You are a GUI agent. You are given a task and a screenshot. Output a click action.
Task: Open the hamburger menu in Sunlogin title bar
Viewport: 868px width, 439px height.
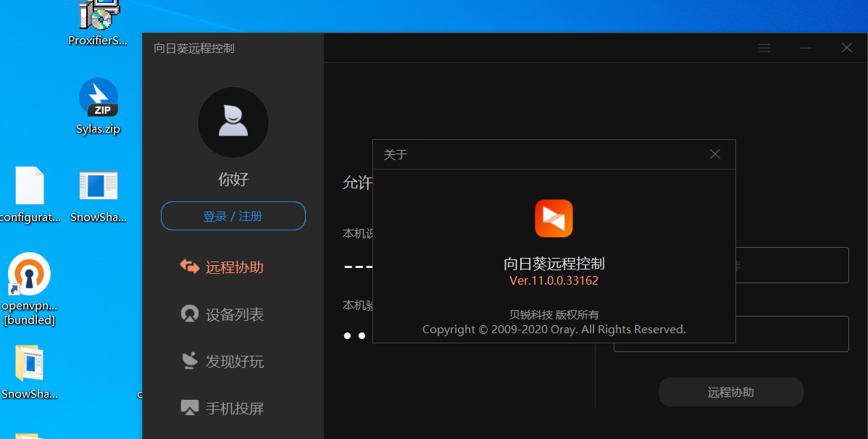tap(764, 48)
